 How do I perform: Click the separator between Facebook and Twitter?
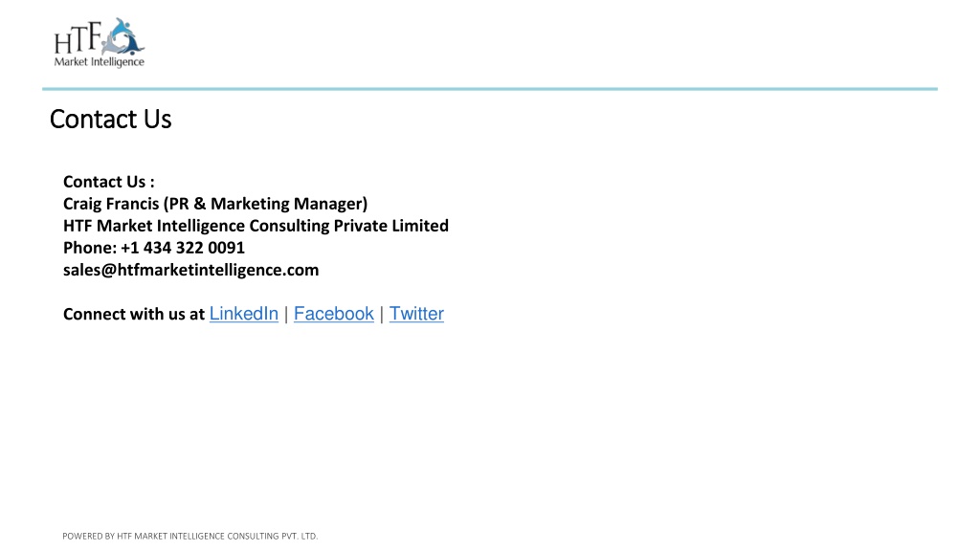click(x=382, y=314)
